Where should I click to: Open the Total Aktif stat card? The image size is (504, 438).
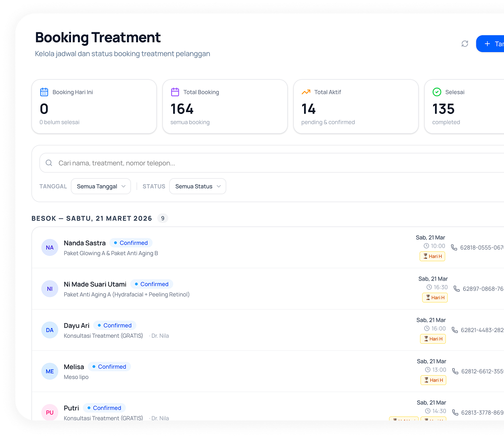(x=355, y=106)
